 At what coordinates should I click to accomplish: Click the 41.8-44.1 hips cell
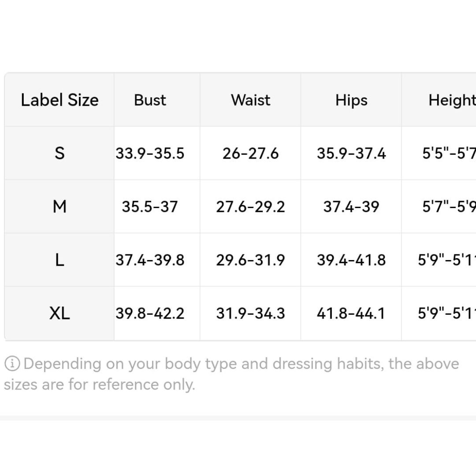click(351, 313)
